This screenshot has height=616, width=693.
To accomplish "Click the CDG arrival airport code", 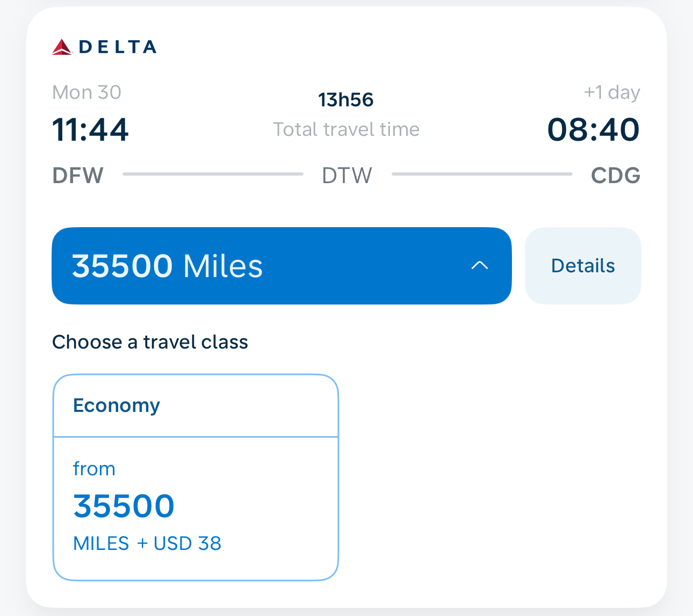I will (616, 176).
